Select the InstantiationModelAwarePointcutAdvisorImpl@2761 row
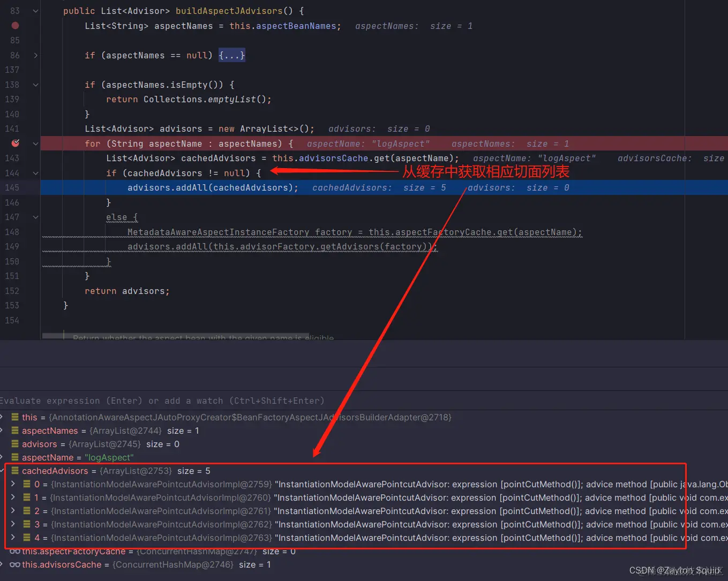This screenshot has width=728, height=581. click(x=364, y=511)
